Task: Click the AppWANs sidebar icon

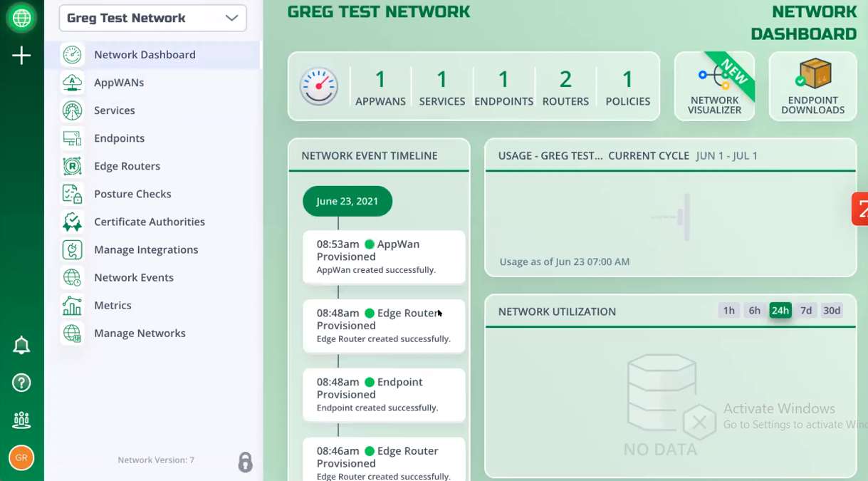Action: [72, 82]
